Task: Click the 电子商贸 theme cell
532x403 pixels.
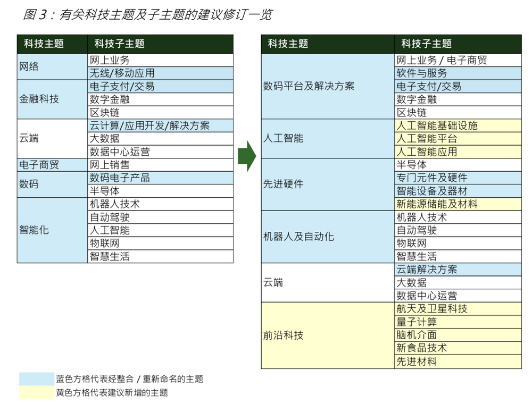Action: tap(52, 165)
